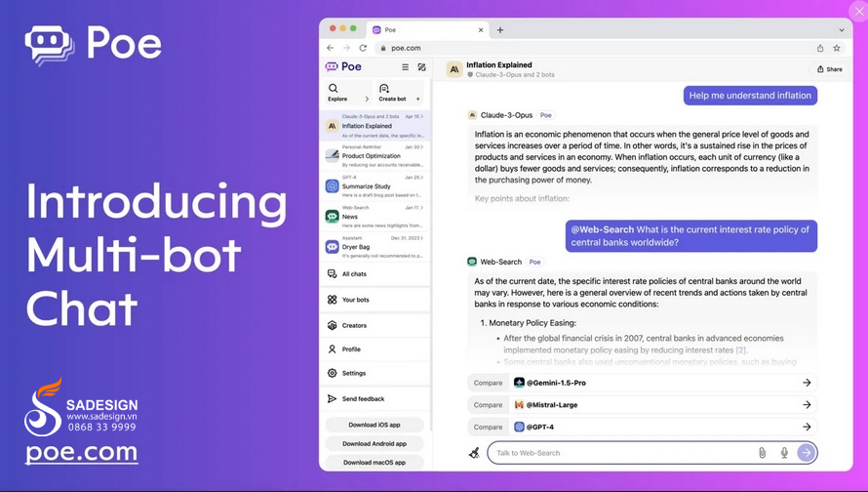Click the arrow on the Mistral-Large row
This screenshot has height=492, width=868.
807,405
